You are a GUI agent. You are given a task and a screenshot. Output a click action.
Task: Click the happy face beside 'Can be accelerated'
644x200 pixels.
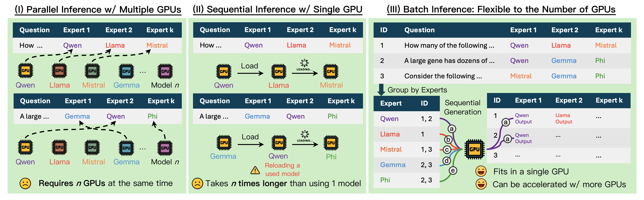(x=481, y=184)
